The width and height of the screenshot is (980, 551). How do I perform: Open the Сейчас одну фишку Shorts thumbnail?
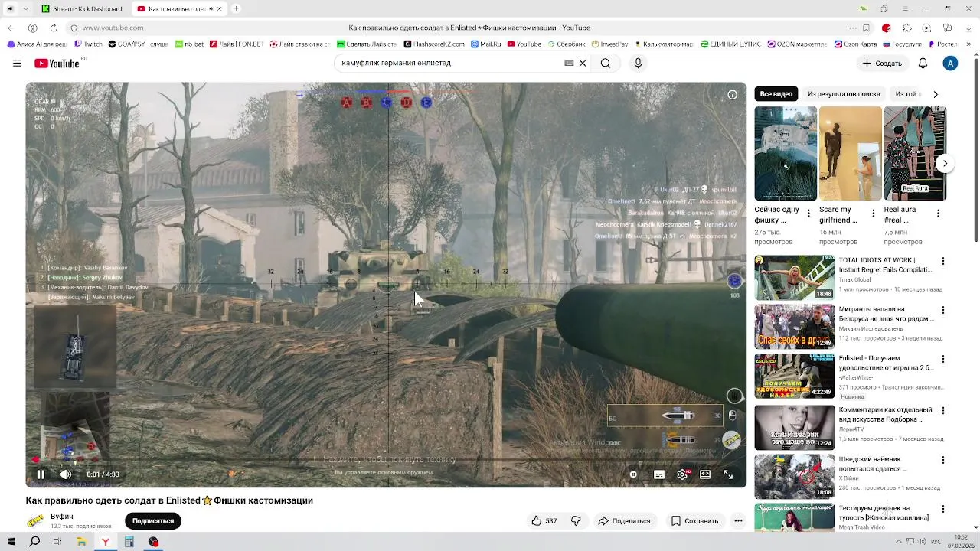point(786,153)
